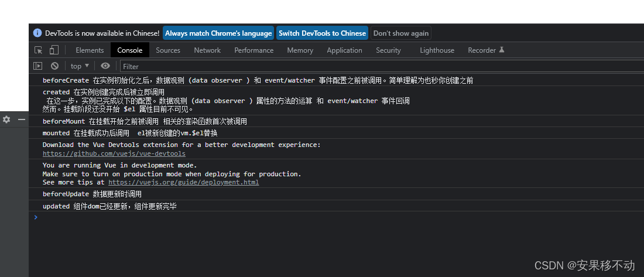
Task: Click the blue info icon in banner
Action: click(x=37, y=33)
